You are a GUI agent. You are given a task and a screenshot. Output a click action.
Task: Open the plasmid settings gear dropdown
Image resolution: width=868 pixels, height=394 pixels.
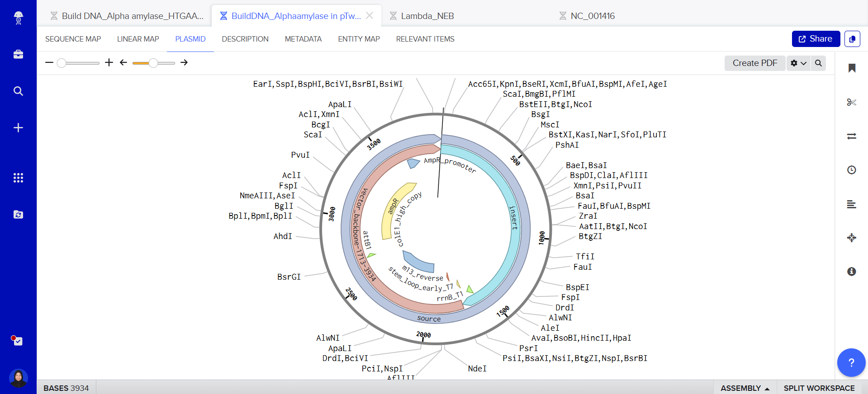(x=798, y=63)
